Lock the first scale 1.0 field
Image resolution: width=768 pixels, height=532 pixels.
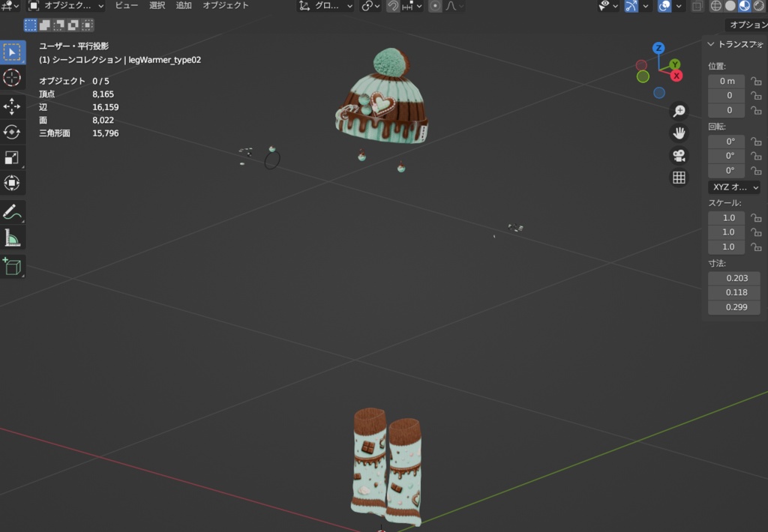[756, 218]
